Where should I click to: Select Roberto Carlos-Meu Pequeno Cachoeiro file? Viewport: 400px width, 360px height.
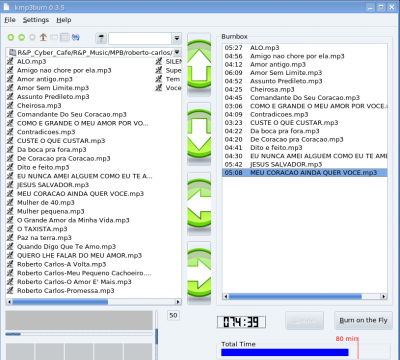pyautogui.click(x=84, y=273)
